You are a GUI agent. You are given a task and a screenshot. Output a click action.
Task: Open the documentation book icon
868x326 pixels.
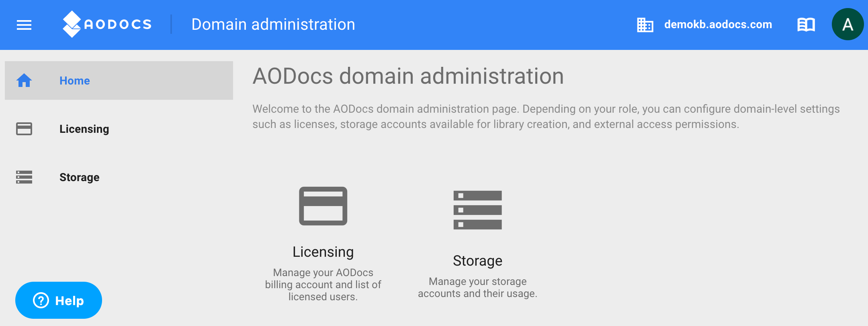(x=806, y=25)
